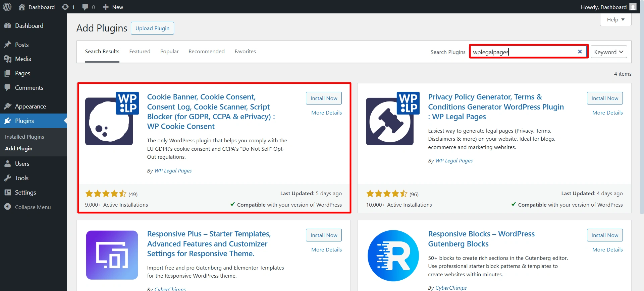Click the '4 items' results count
The width and height of the screenshot is (644, 291).
pyautogui.click(x=623, y=74)
